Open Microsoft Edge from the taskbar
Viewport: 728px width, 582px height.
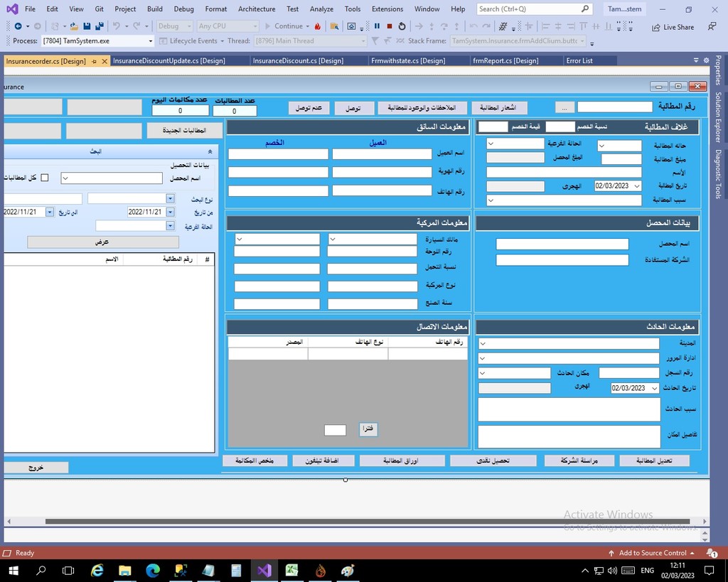click(153, 571)
